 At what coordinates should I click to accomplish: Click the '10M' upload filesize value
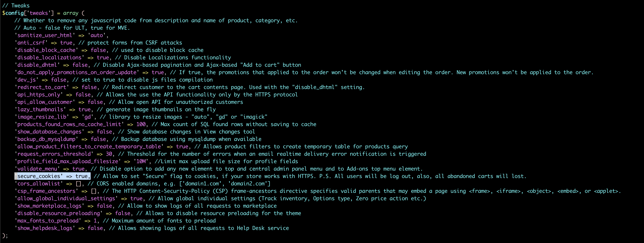[x=141, y=161]
